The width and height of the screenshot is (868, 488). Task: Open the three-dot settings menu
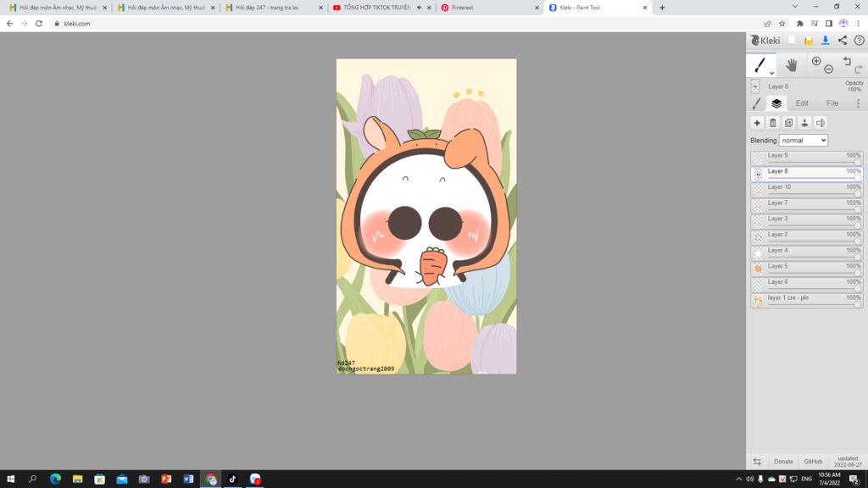(858, 103)
